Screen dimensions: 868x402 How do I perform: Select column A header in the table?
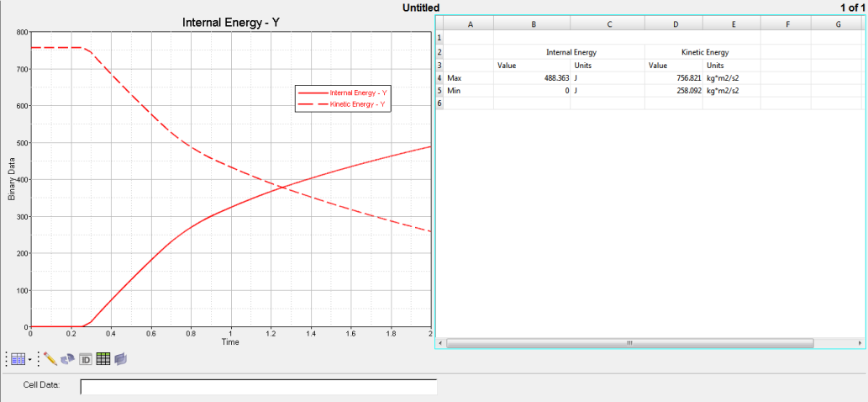(x=470, y=24)
